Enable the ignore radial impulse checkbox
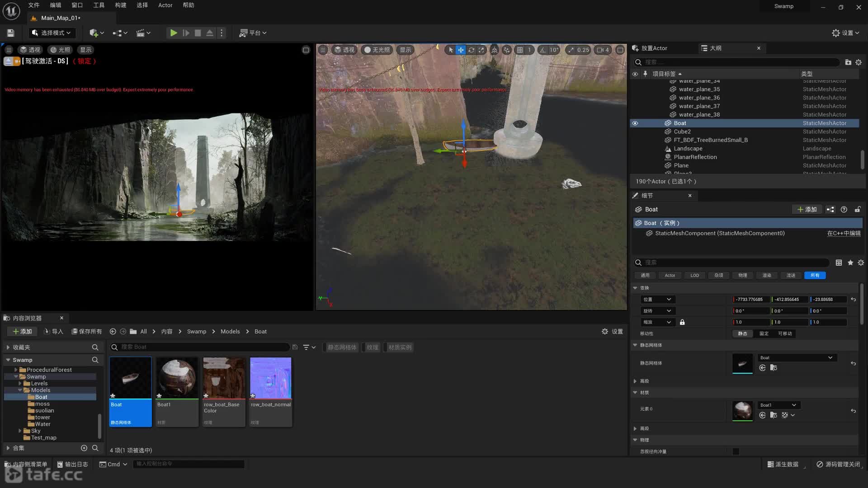 point(736,451)
